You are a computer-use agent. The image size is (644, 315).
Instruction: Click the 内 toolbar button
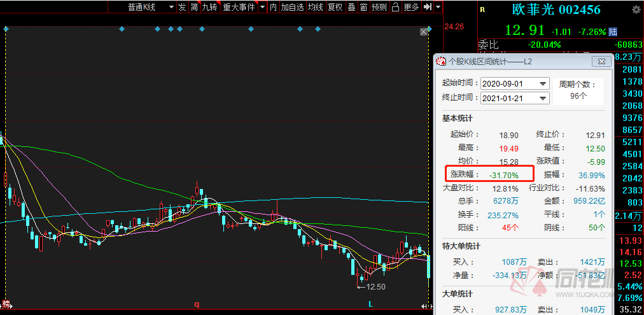coord(273,7)
